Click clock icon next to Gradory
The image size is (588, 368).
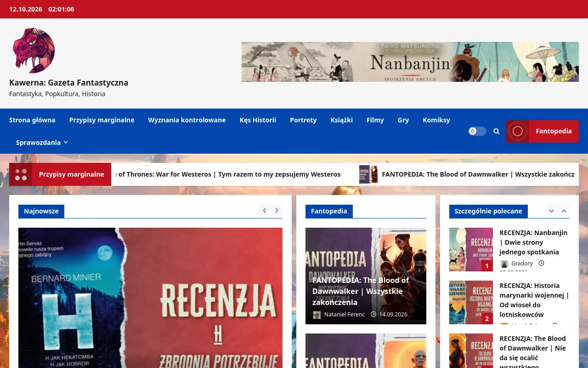point(541,263)
